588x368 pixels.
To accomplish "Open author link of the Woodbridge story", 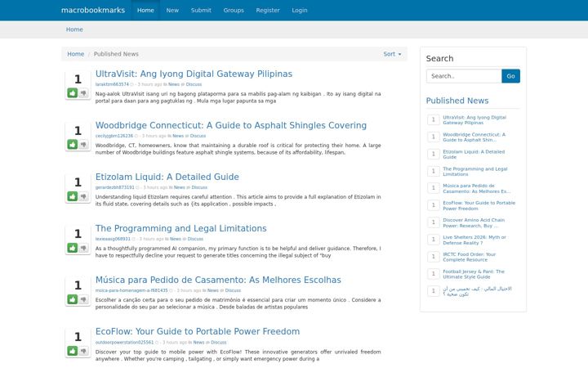I will click(114, 136).
